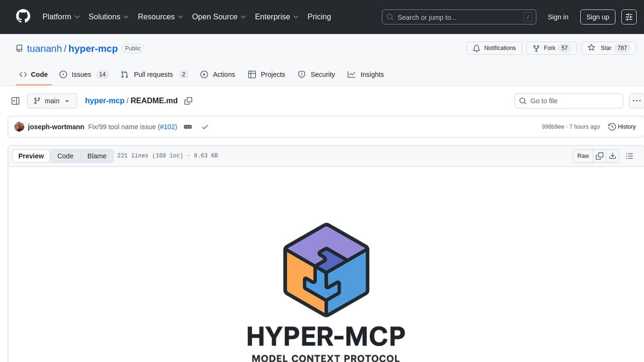
Task: Open the README outline
Action: (629, 156)
